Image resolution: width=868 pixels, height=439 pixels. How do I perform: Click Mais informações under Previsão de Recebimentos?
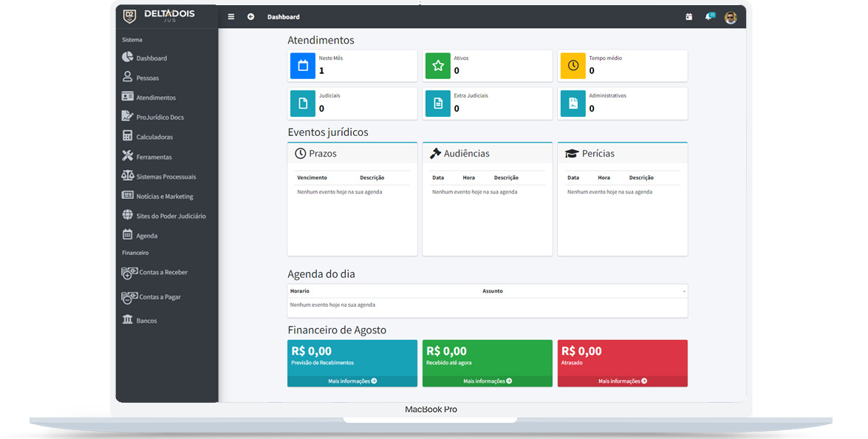tap(352, 381)
